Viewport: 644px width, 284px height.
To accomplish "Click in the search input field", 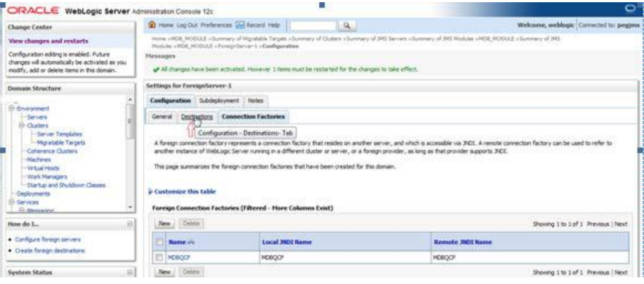I will point(313,25).
